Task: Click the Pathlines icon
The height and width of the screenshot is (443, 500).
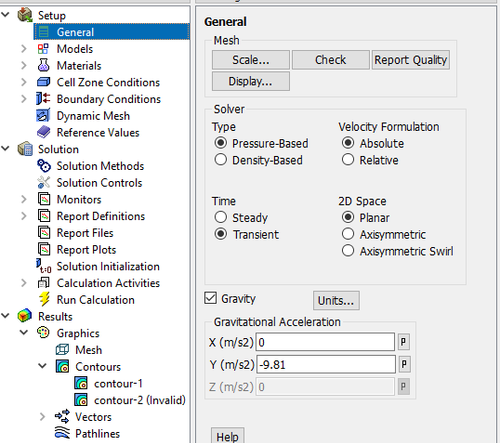Action: click(x=62, y=433)
